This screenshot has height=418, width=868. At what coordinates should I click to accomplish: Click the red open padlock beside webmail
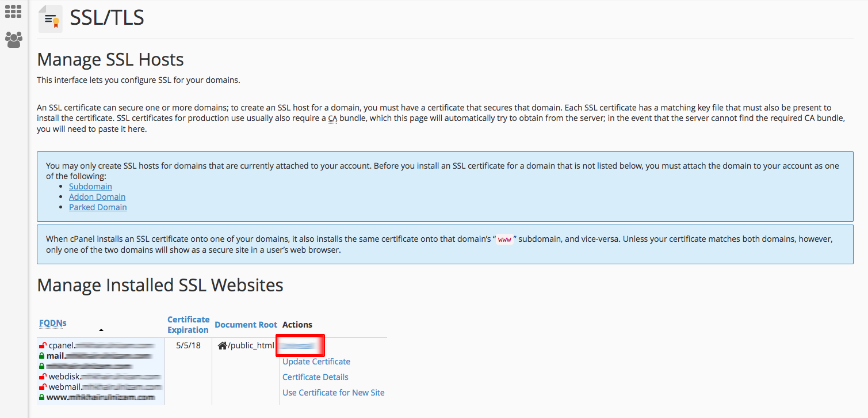43,387
